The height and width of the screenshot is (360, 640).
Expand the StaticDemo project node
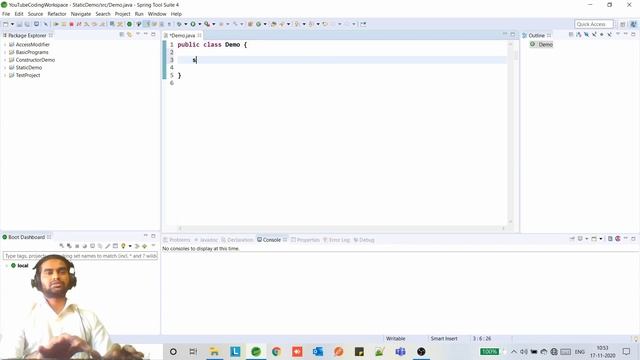pyautogui.click(x=5, y=68)
